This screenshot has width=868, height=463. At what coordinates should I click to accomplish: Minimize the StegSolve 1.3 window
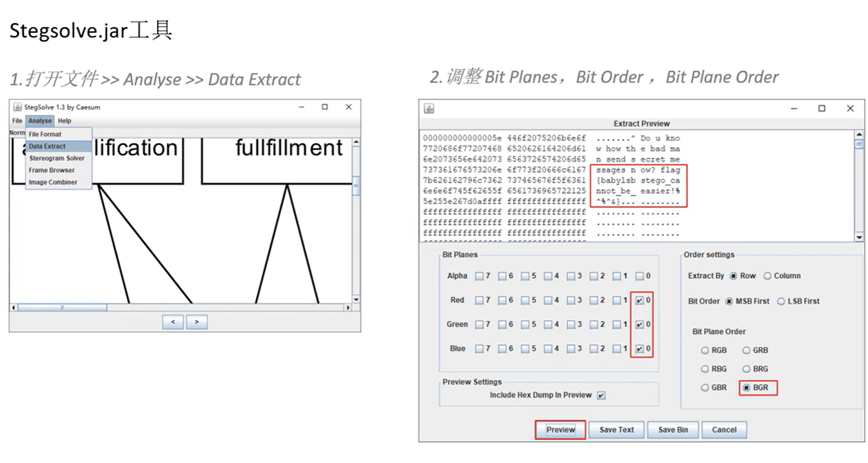tap(301, 107)
